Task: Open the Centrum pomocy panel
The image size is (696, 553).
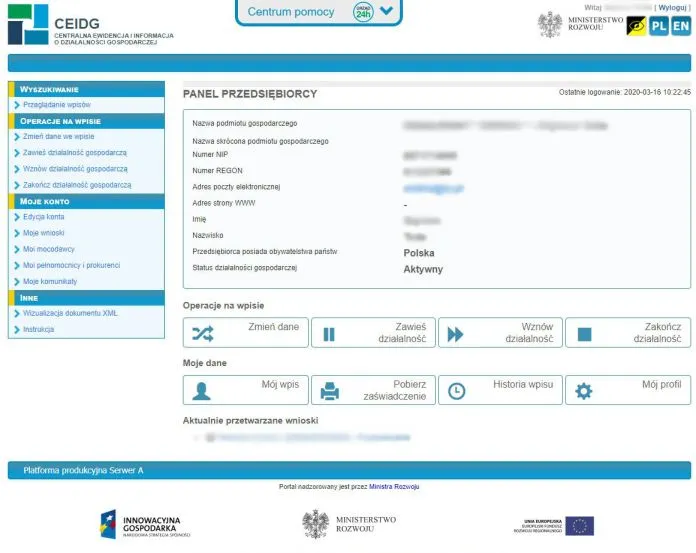Action: click(319, 12)
